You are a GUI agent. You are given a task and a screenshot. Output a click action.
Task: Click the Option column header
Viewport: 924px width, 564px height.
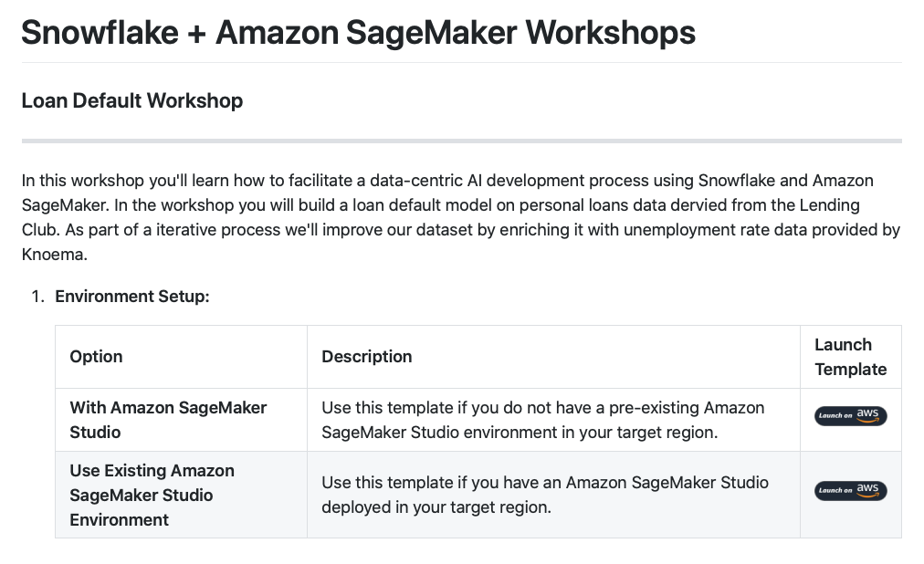pyautogui.click(x=96, y=356)
